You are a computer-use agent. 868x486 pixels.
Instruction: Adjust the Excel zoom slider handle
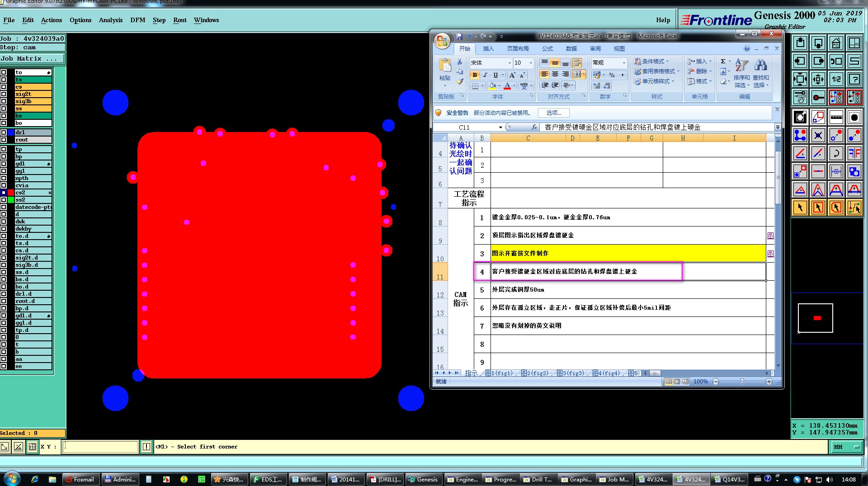point(742,382)
